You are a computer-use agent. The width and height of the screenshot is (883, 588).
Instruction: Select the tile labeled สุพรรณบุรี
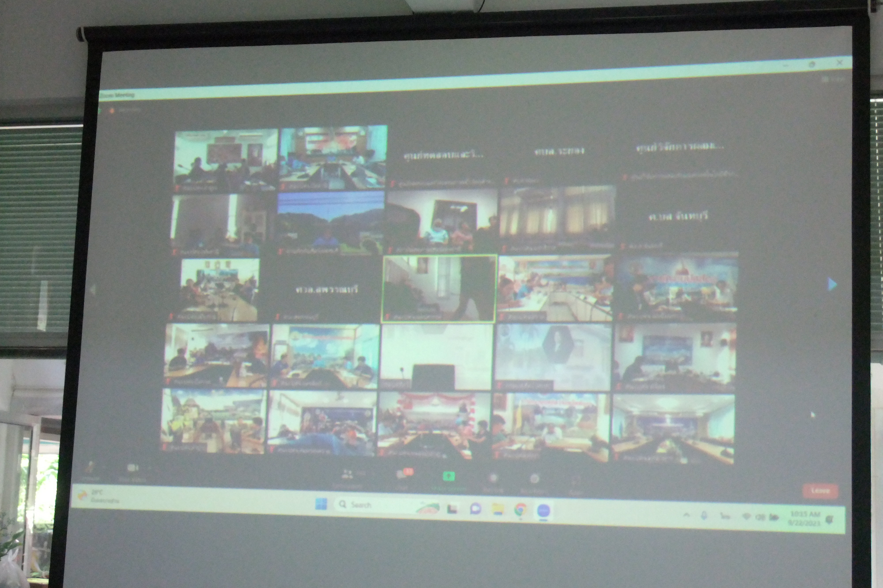pos(326,290)
